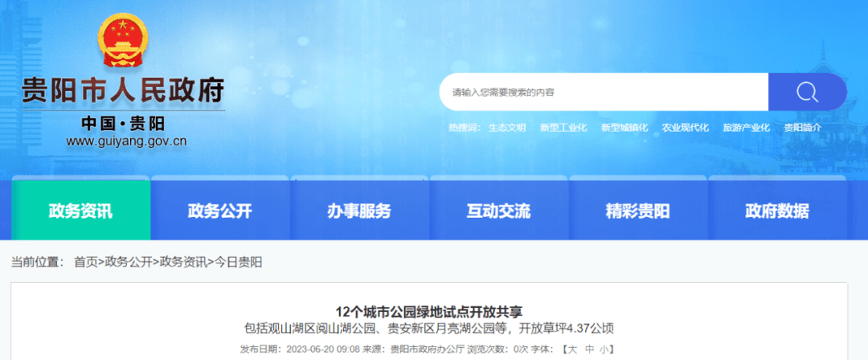Click the www.guiyang.gov.cn address text
The height and width of the screenshot is (360, 868).
(126, 141)
